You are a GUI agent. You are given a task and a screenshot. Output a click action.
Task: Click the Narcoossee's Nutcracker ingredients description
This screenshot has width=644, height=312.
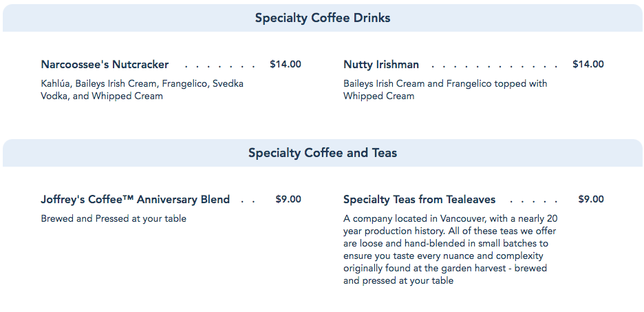point(142,90)
